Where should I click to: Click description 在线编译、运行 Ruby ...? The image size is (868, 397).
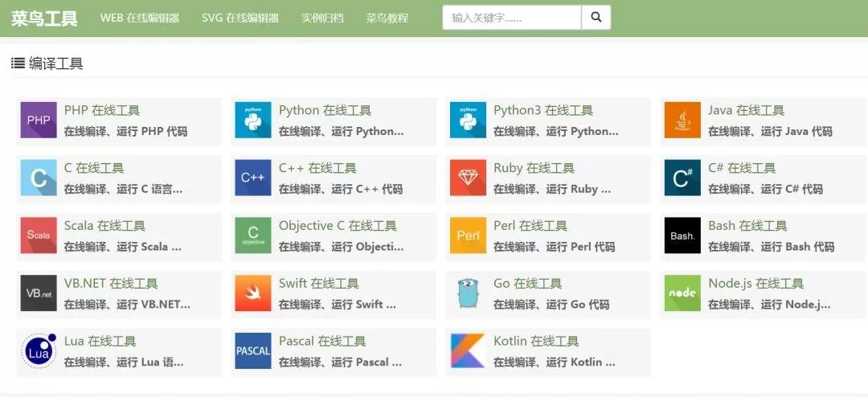tap(552, 189)
